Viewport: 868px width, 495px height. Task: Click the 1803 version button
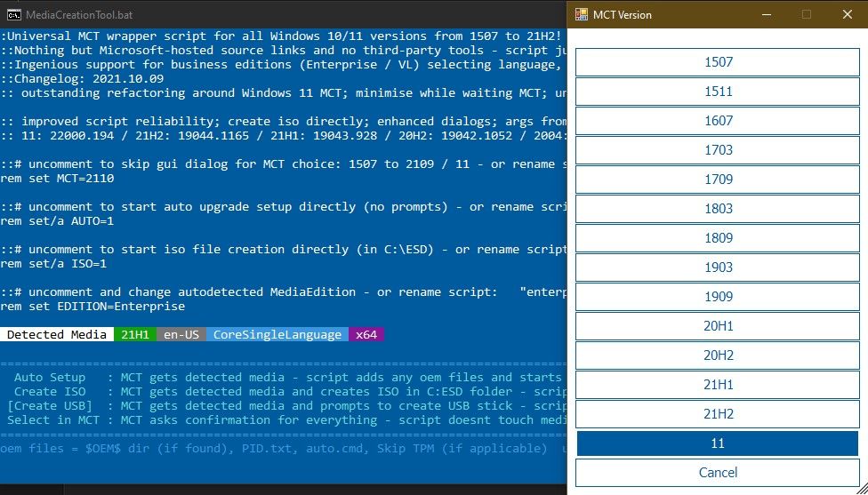pyautogui.click(x=718, y=209)
